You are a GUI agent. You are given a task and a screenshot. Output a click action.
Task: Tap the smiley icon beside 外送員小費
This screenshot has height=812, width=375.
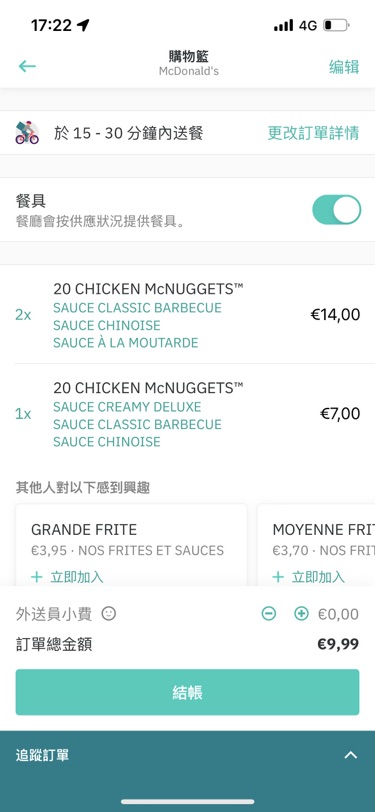pyautogui.click(x=109, y=614)
